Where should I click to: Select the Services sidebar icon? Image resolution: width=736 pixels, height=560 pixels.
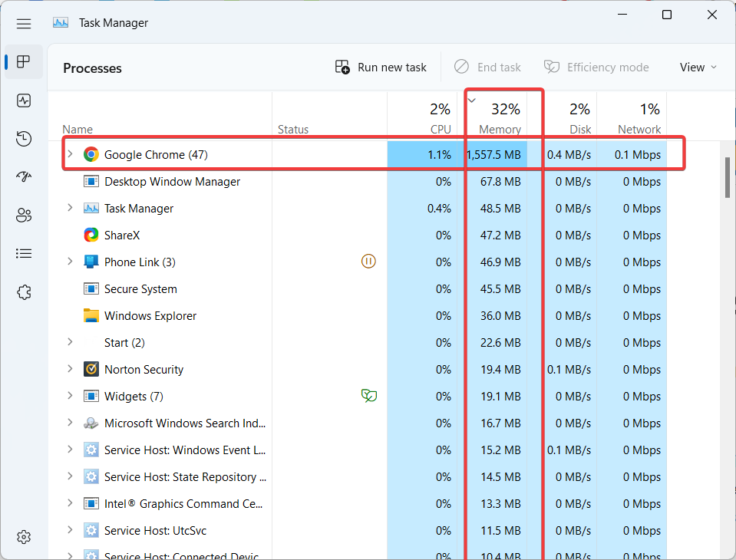(x=23, y=292)
